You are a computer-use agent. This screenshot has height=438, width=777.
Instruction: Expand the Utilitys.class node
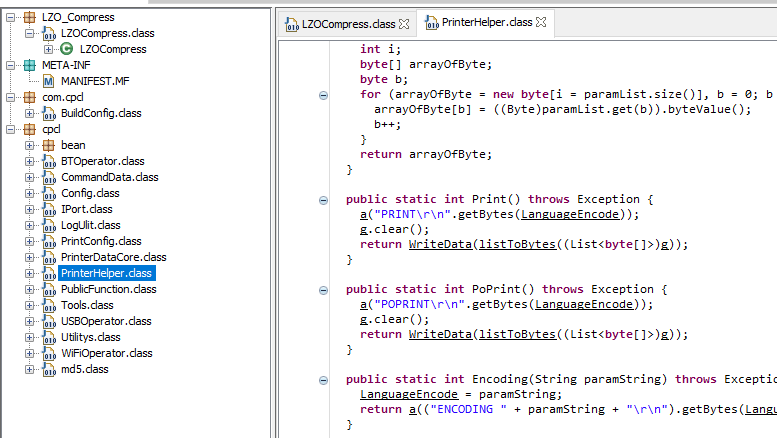point(30,337)
